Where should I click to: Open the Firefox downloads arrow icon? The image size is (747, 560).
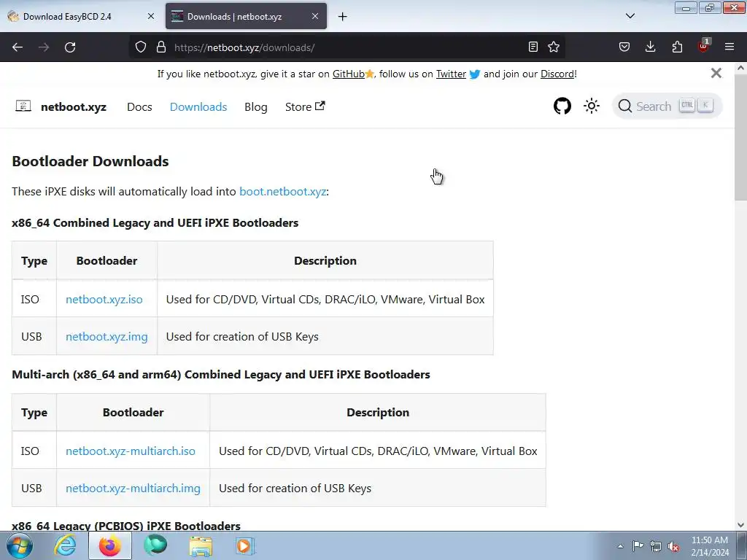pyautogui.click(x=650, y=47)
